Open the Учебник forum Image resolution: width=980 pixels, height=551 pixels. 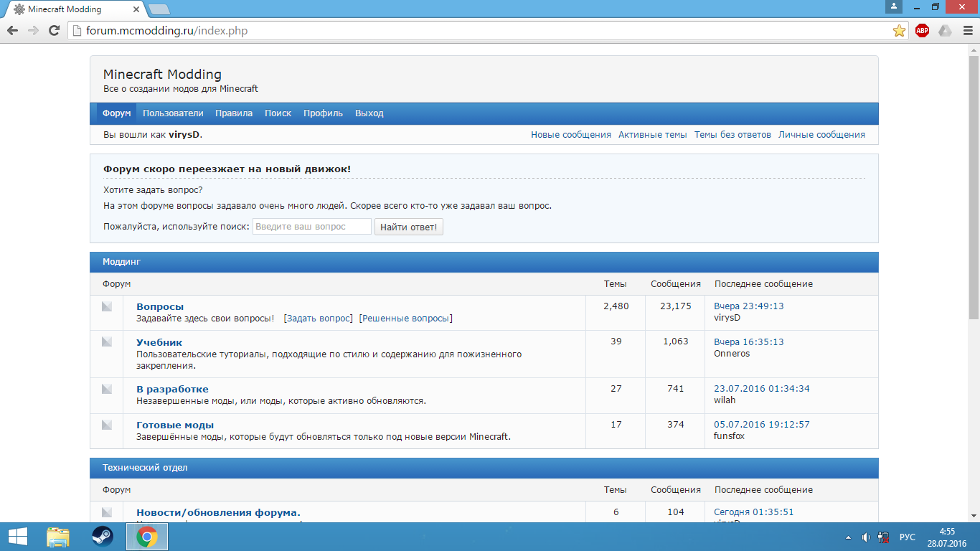click(159, 342)
